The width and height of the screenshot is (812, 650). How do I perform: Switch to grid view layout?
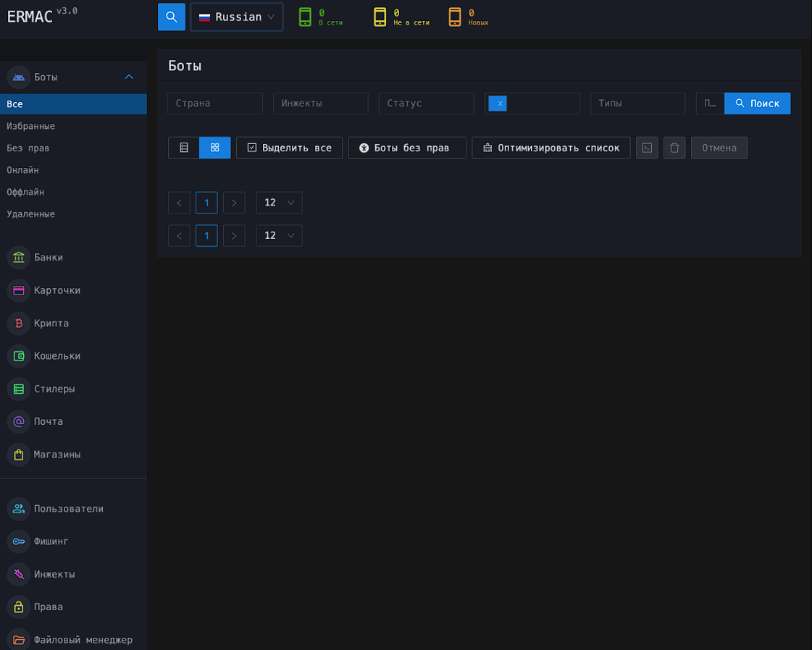(x=215, y=148)
